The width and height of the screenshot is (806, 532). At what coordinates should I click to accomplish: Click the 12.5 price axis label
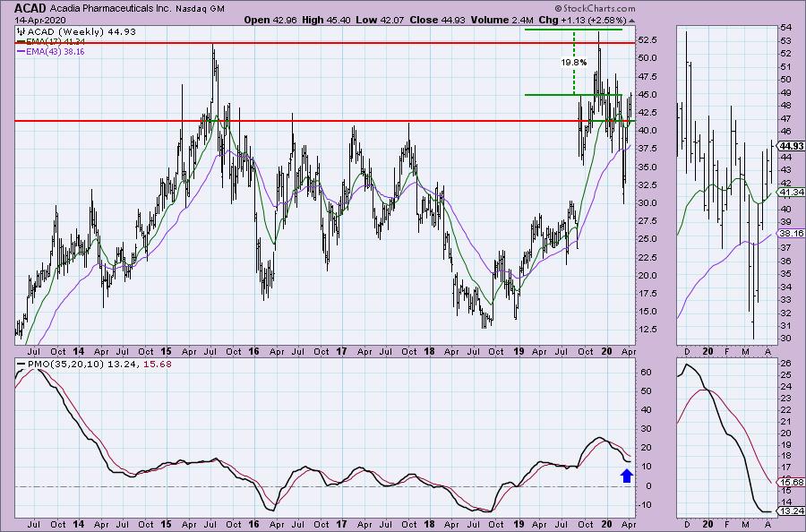(649, 330)
